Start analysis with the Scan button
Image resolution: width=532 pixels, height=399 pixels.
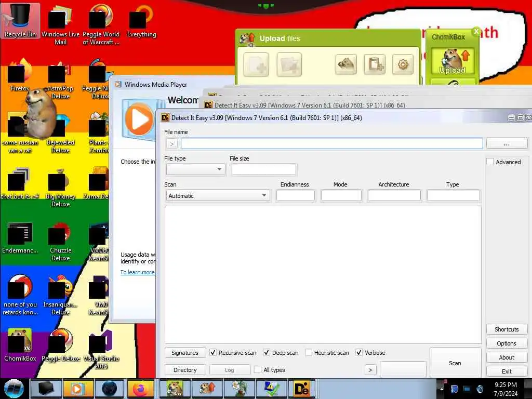455,363
